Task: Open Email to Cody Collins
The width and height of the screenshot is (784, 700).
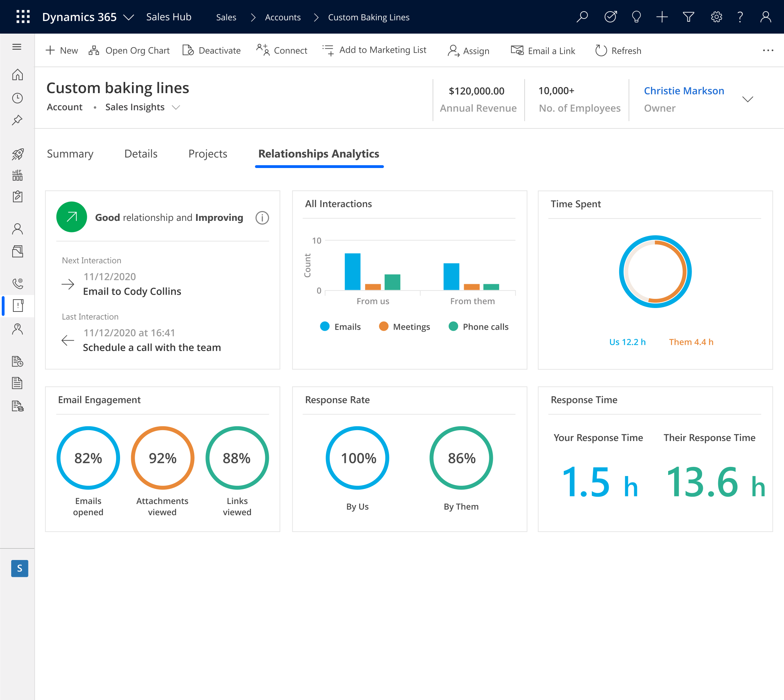Action: (132, 291)
